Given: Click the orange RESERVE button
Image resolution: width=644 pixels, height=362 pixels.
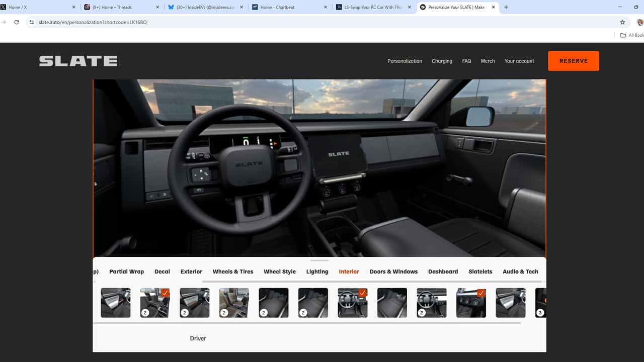Looking at the screenshot, I should click(x=574, y=61).
